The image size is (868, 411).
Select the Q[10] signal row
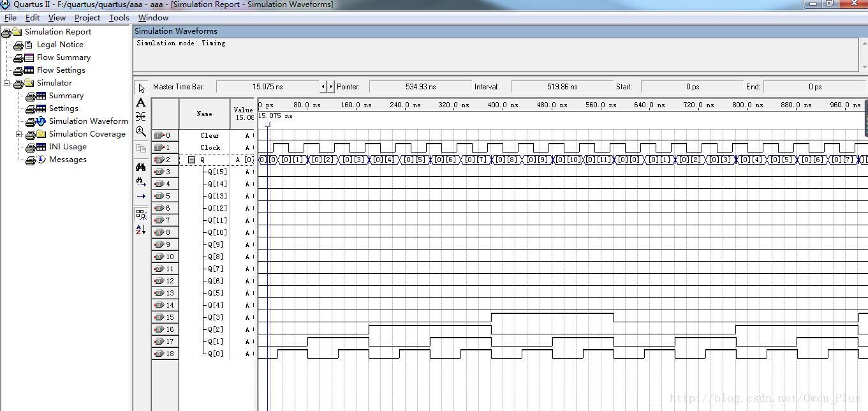pos(217,232)
